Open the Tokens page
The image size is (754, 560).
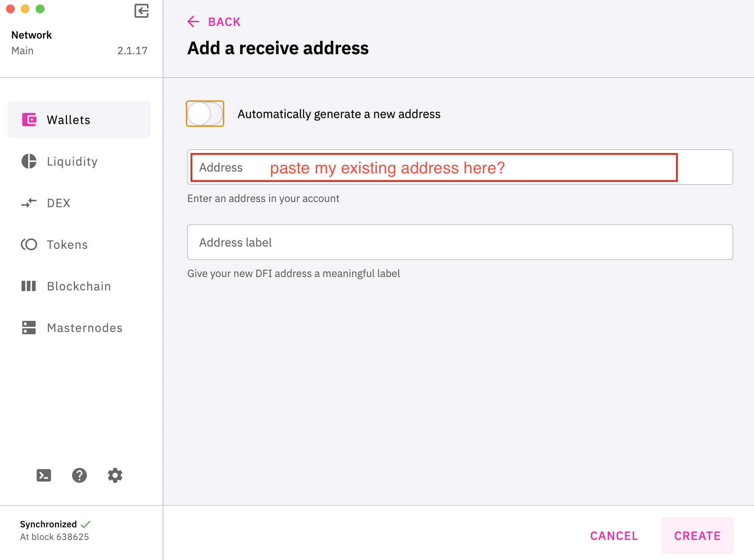[x=79, y=244]
